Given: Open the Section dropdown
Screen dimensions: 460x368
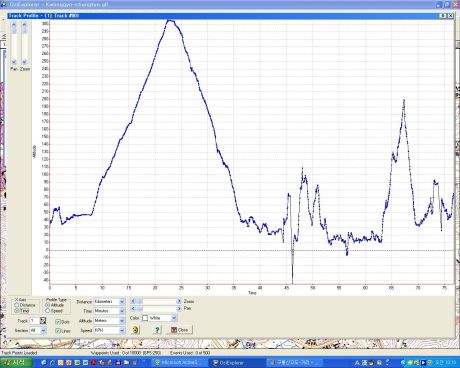Looking at the screenshot, I should (43, 330).
